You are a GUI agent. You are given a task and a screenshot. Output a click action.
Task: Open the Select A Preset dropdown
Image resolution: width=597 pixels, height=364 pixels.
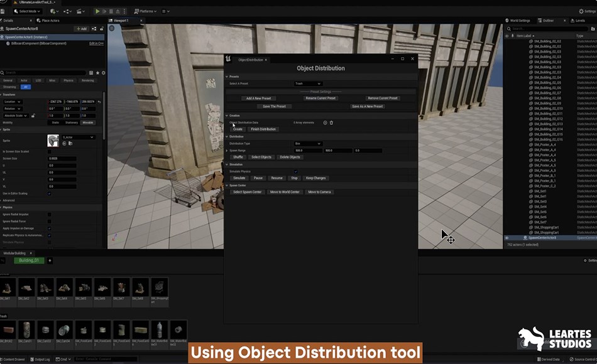coord(308,83)
